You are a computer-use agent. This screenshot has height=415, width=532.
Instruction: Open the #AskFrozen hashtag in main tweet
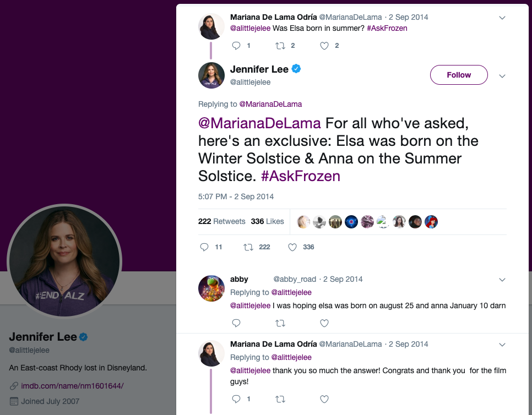click(301, 176)
